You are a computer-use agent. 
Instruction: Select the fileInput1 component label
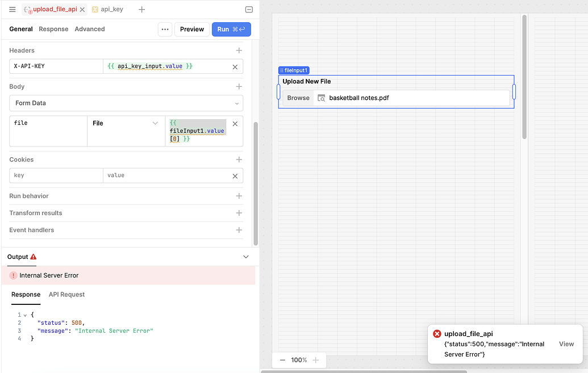point(294,70)
